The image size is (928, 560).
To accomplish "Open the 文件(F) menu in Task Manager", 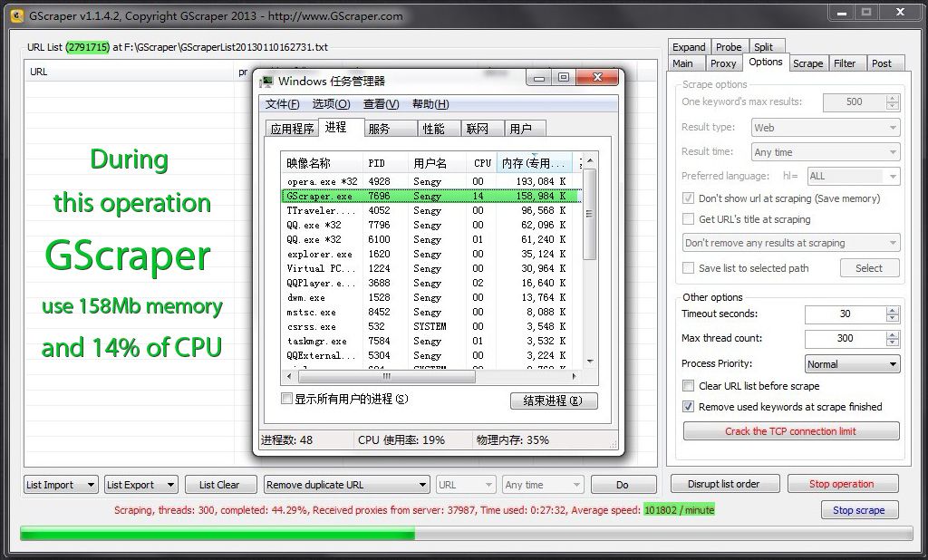I will click(283, 104).
